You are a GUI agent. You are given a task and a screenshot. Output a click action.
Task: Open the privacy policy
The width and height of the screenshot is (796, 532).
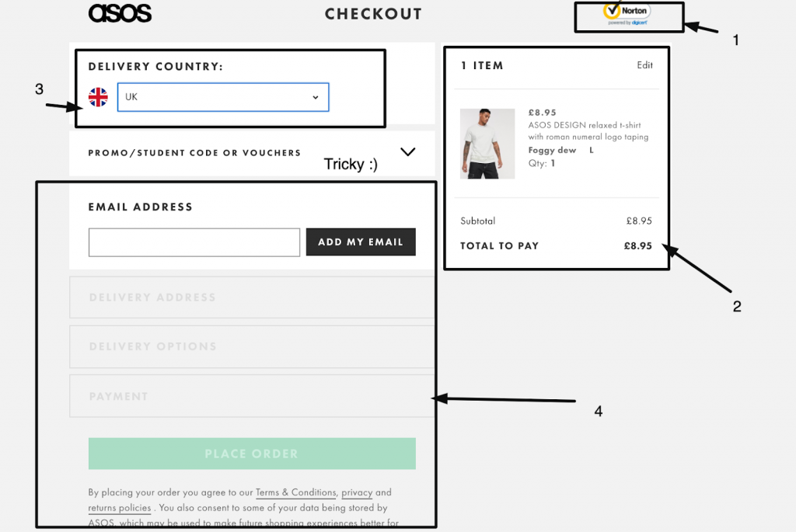coord(357,492)
